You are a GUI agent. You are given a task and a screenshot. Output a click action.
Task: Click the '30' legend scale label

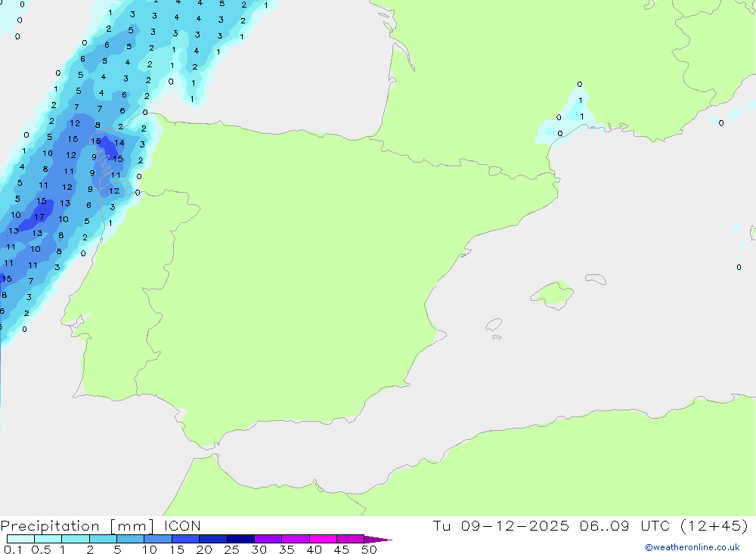click(259, 549)
